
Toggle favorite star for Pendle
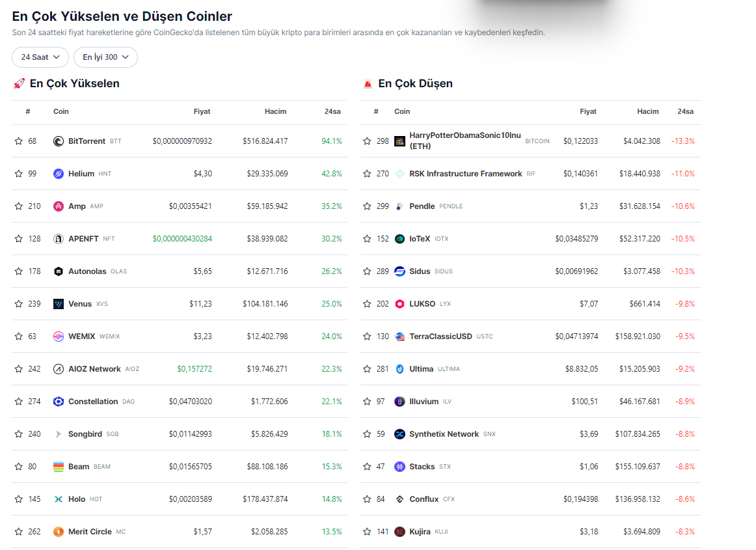pos(368,206)
